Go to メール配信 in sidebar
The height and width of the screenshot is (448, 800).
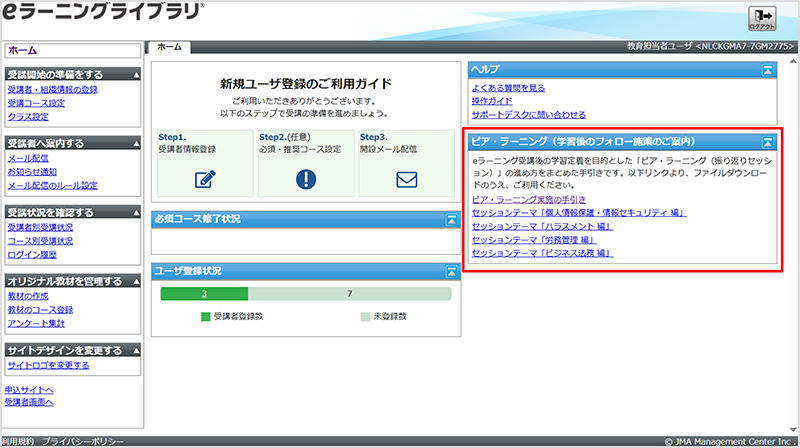pyautogui.click(x=27, y=158)
